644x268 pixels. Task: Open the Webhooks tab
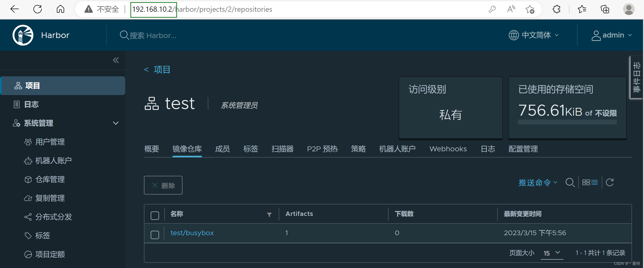coord(448,149)
